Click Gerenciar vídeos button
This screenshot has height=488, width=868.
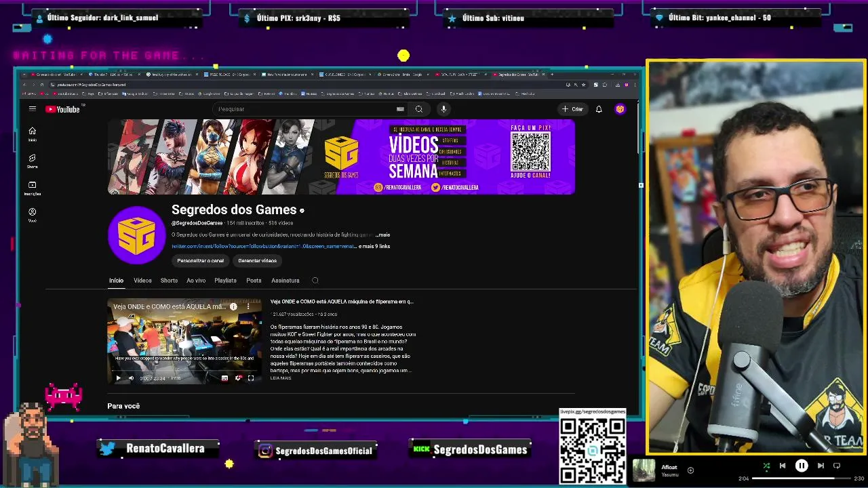(257, 261)
